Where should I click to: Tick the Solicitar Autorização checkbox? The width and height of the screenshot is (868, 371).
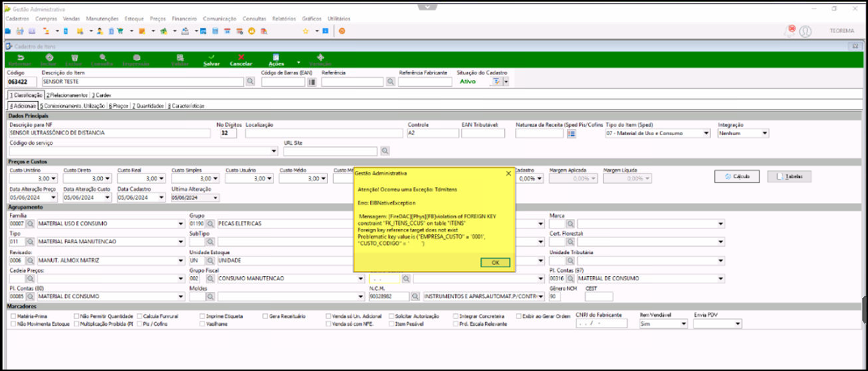392,316
